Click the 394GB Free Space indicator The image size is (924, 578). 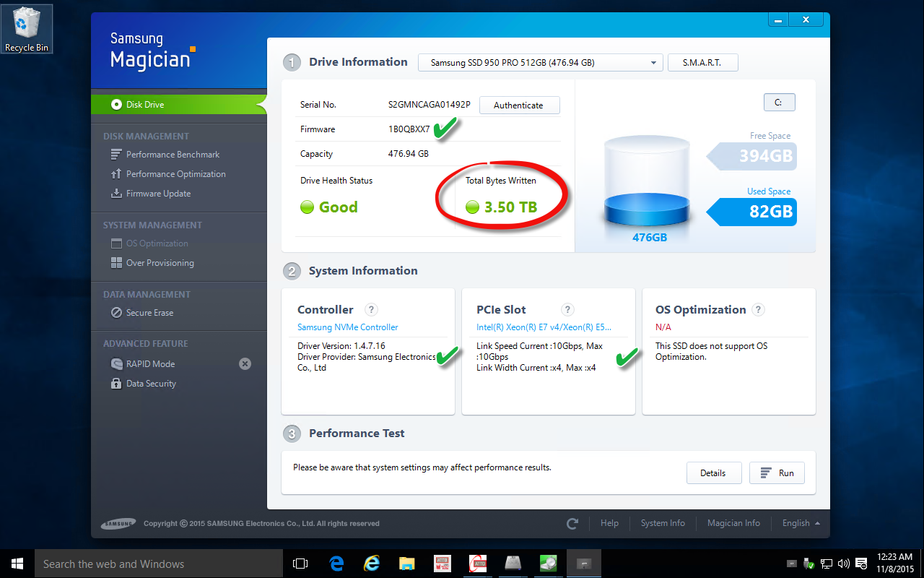tap(751, 155)
